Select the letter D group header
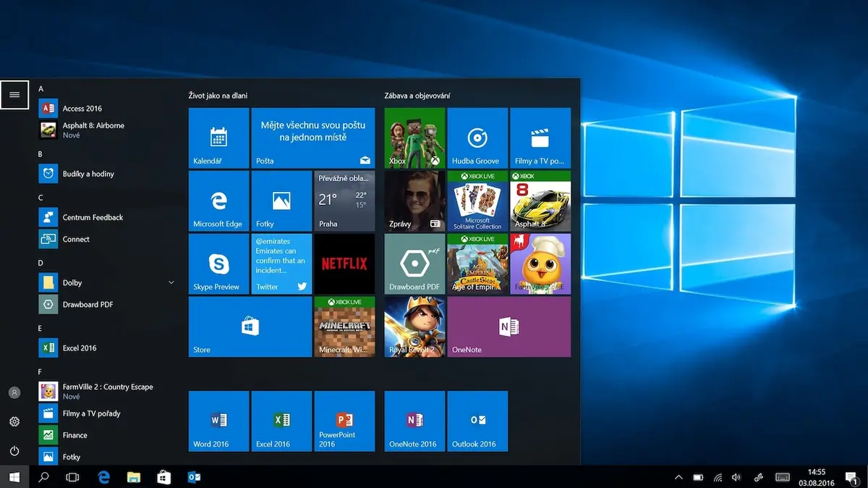Image resolution: width=868 pixels, height=488 pixels. click(41, 263)
